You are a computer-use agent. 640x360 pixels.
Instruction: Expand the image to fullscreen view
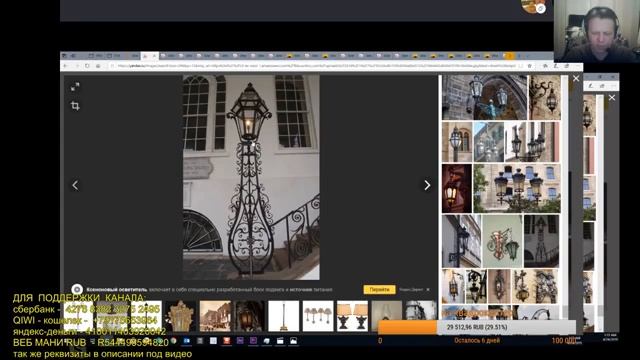pos(75,87)
